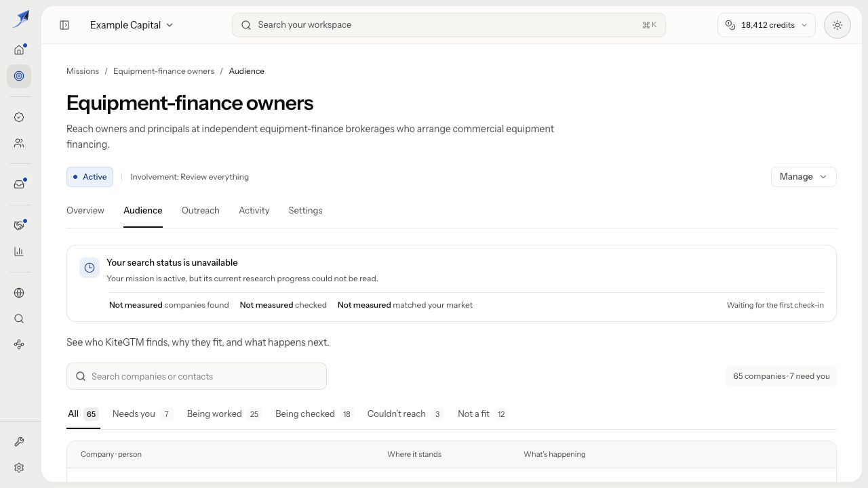The image size is (868, 488).
Task: Open Missions target icon in sidebar
Action: pyautogui.click(x=19, y=76)
